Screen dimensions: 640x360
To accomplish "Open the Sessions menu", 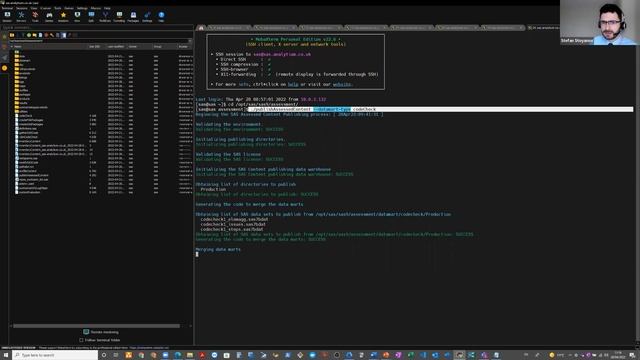I will [22, 8].
